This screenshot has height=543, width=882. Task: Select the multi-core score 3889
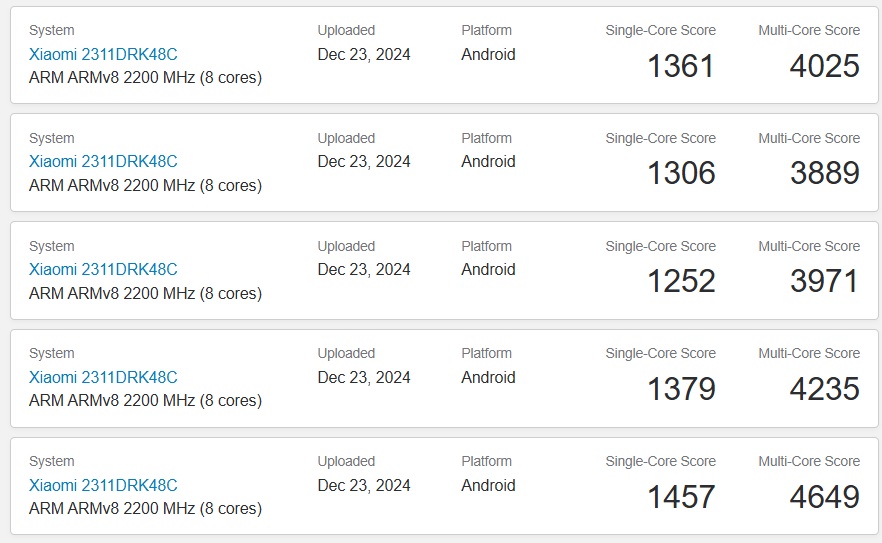tap(825, 173)
